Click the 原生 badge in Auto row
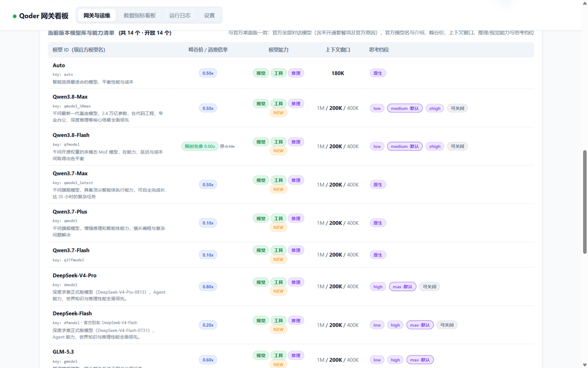Screen dimensions: 588x368 [x=378, y=73]
